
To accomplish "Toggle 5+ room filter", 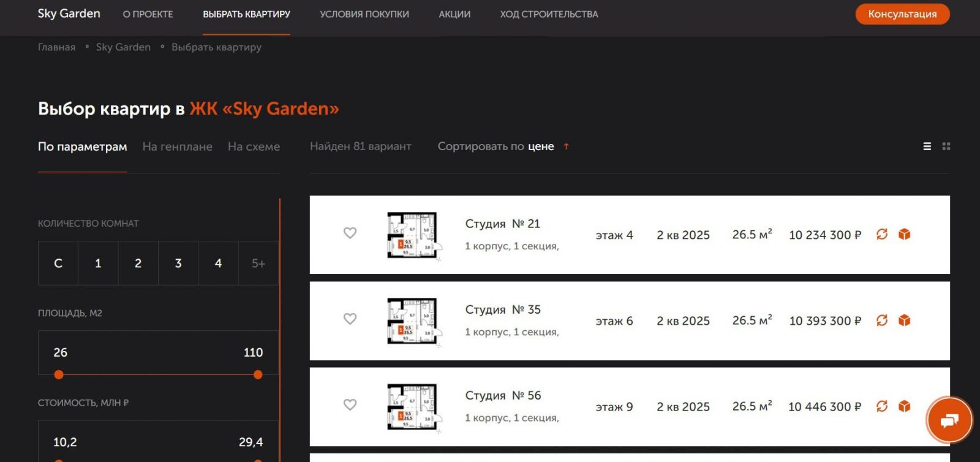I will pos(258,263).
